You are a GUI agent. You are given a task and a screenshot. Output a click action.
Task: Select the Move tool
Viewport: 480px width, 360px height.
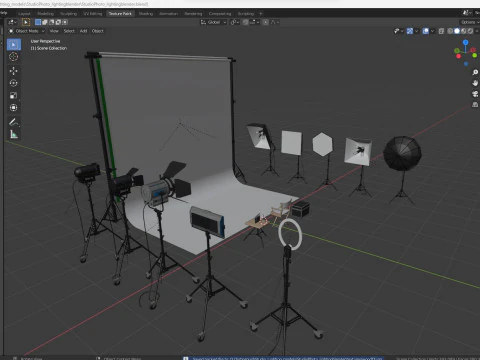click(14, 71)
